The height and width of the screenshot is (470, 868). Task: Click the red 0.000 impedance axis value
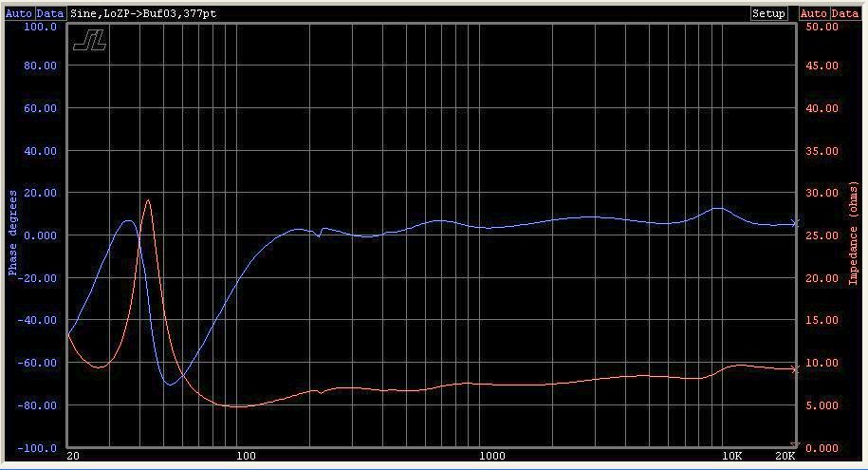[x=822, y=448]
